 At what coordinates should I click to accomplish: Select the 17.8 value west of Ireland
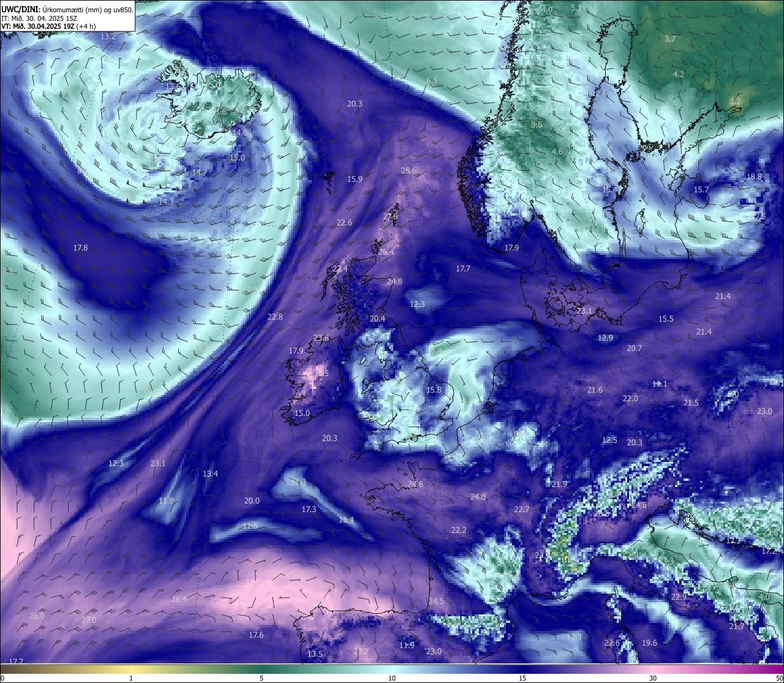[80, 248]
